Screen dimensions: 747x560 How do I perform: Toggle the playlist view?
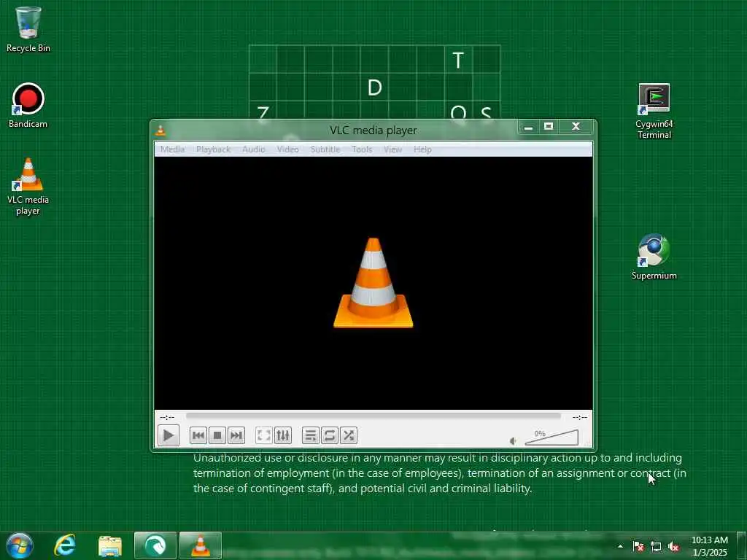click(310, 435)
